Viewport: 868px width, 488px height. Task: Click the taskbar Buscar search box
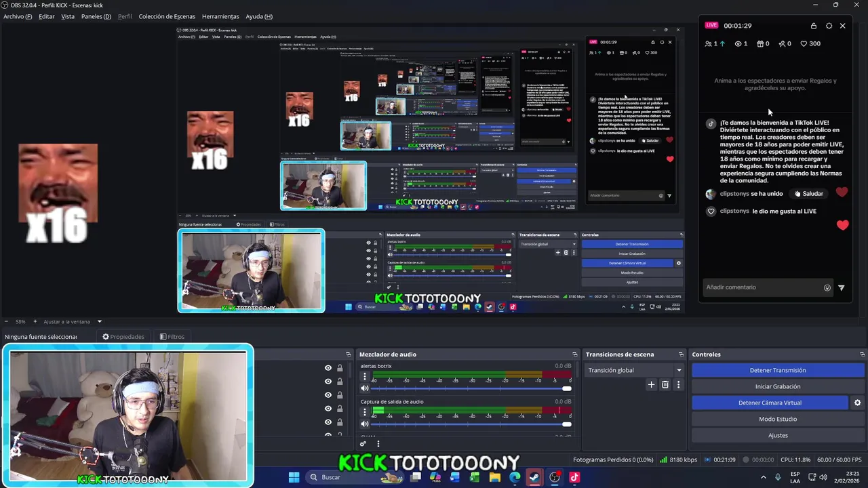click(354, 477)
